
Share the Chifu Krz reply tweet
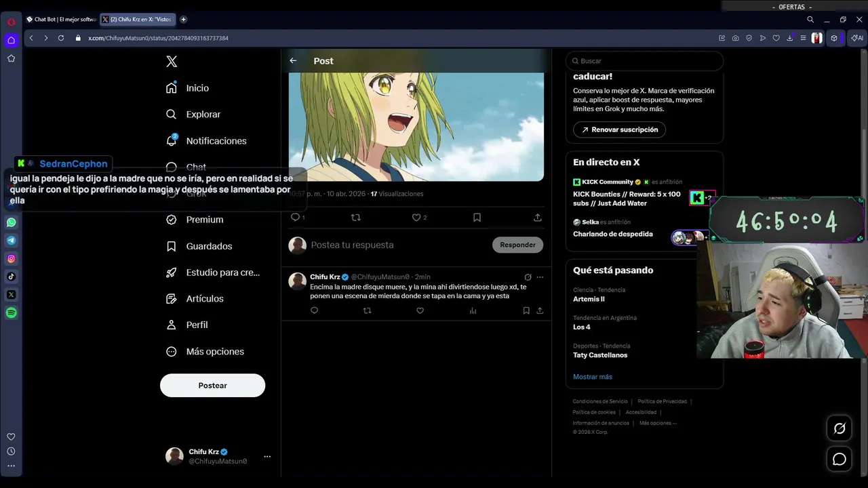pos(540,310)
